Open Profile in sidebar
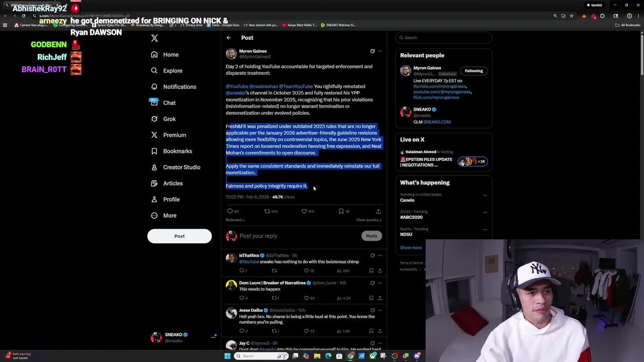This screenshot has height=362, width=644. coord(165,200)
